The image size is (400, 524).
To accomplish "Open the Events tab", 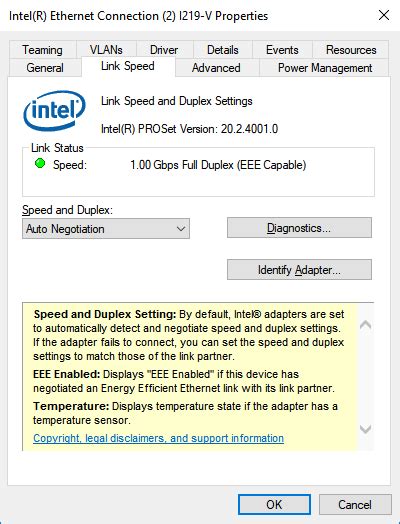I will (x=282, y=50).
